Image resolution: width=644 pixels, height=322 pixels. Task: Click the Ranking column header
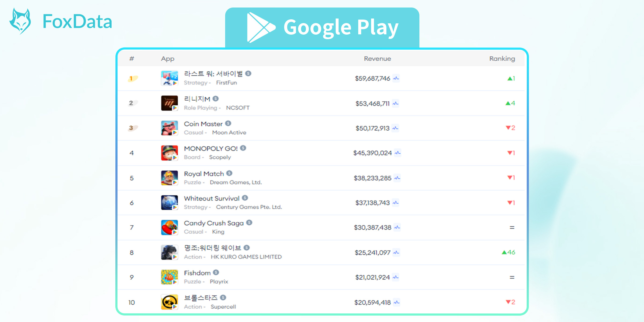coord(502,58)
